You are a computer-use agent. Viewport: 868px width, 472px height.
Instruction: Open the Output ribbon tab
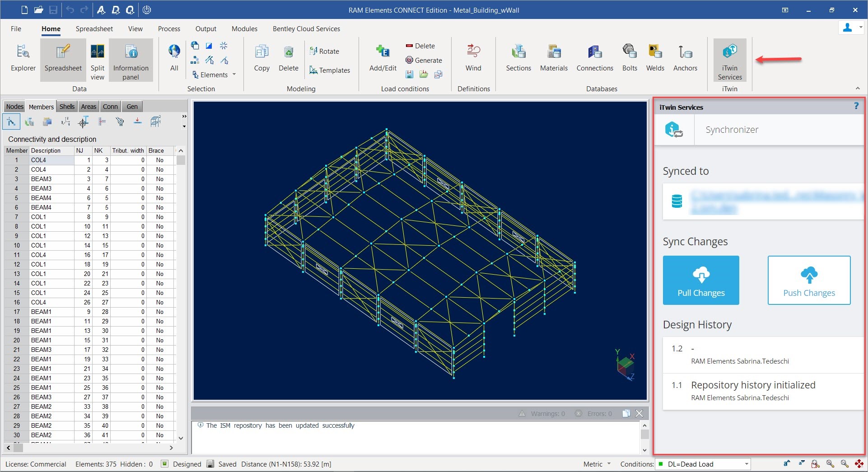click(205, 28)
